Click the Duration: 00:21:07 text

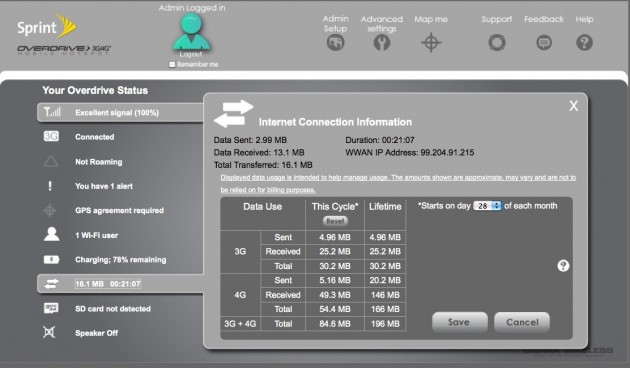(x=380, y=140)
